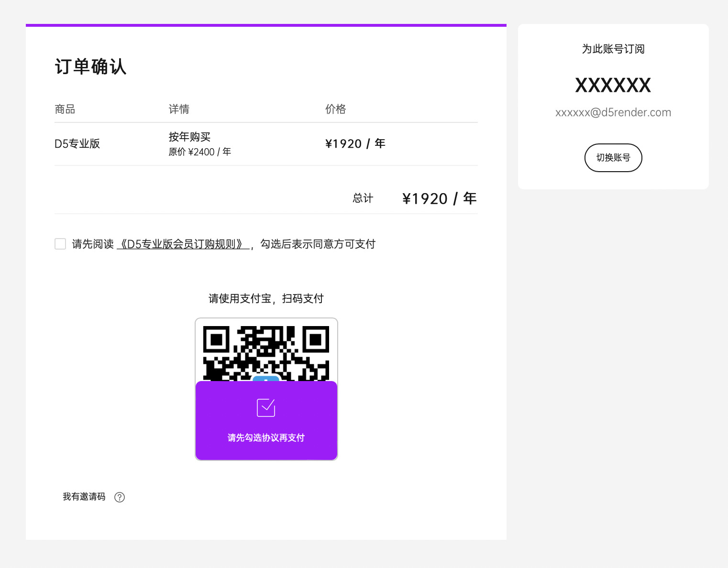Screen dimensions: 728x568
Task: Click the 按年购买 detail text
Action: point(189,137)
